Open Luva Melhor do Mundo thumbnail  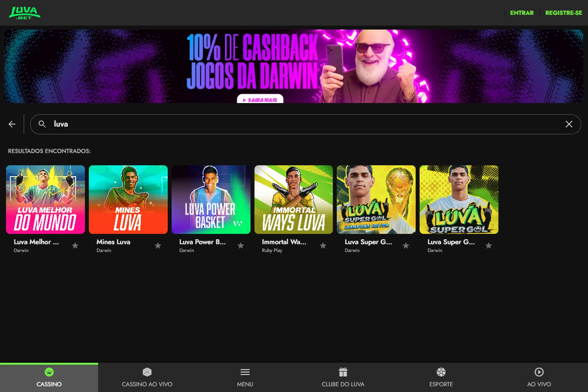[x=45, y=199]
